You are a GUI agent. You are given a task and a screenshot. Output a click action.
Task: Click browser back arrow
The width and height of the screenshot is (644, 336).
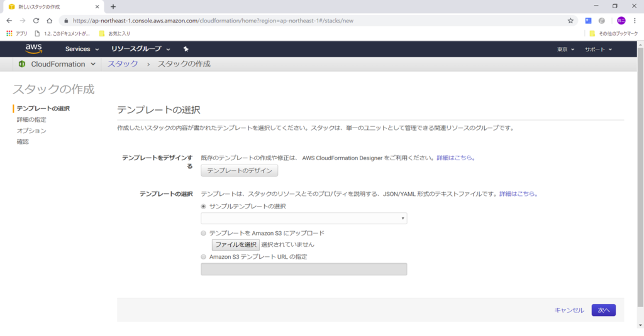[9, 21]
